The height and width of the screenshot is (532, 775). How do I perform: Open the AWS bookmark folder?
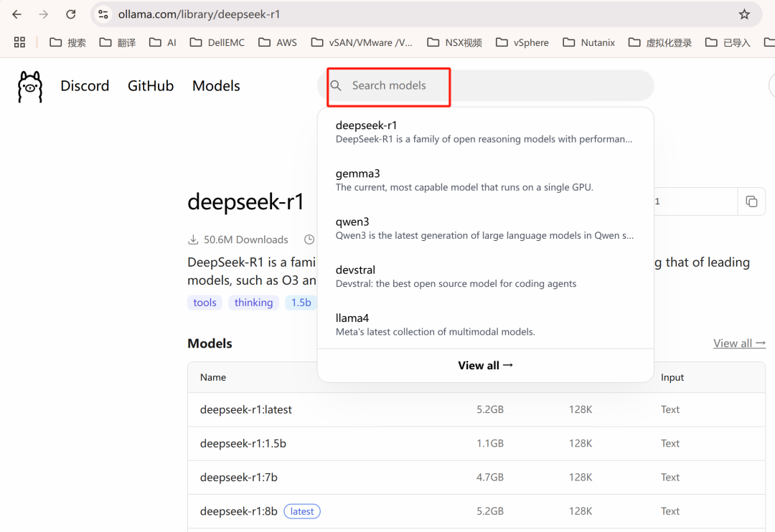click(277, 42)
